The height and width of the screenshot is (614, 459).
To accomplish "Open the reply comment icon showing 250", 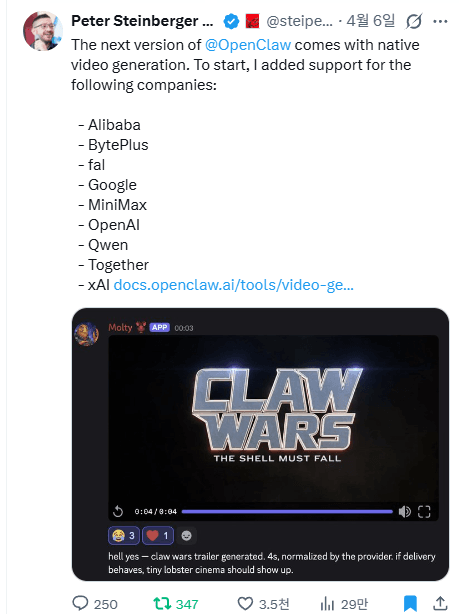I will (x=81, y=603).
